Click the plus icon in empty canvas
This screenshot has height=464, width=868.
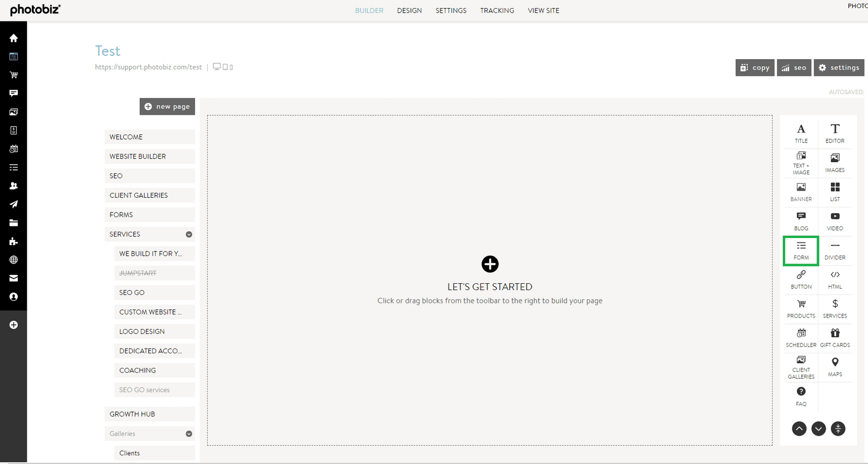pos(490,264)
